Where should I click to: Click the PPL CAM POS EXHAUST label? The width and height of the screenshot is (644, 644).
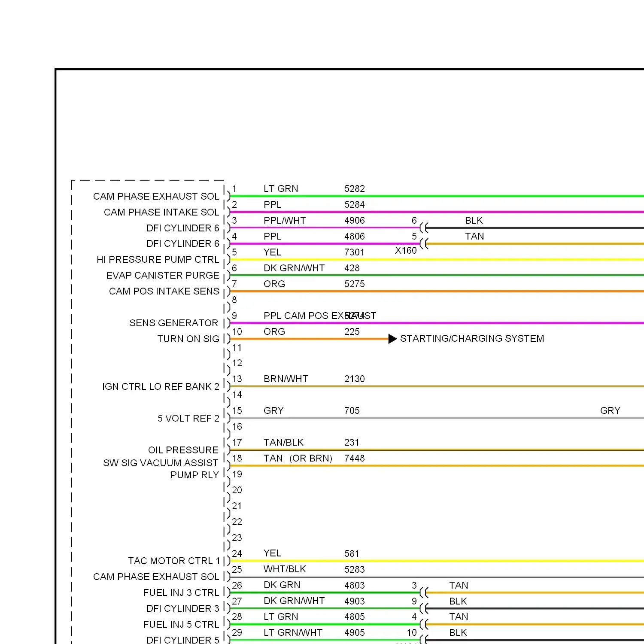[320, 316]
